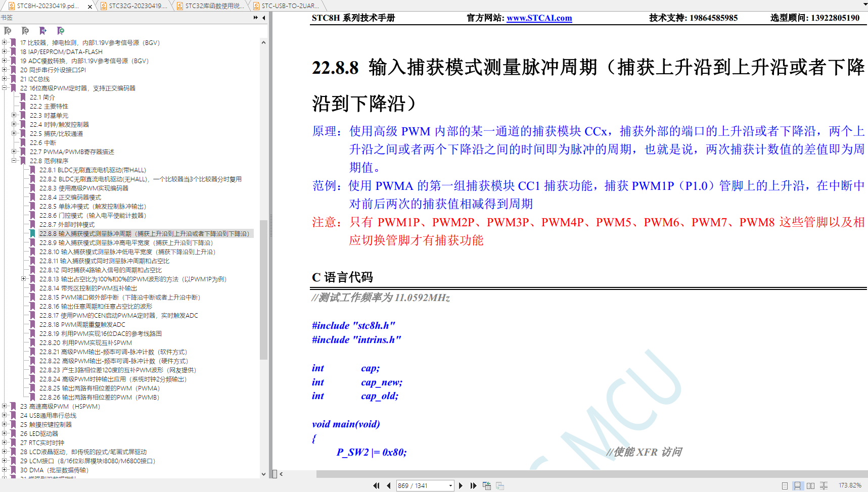Click the horizontal scrollbar left arrow
The image size is (868, 492).
click(281, 474)
